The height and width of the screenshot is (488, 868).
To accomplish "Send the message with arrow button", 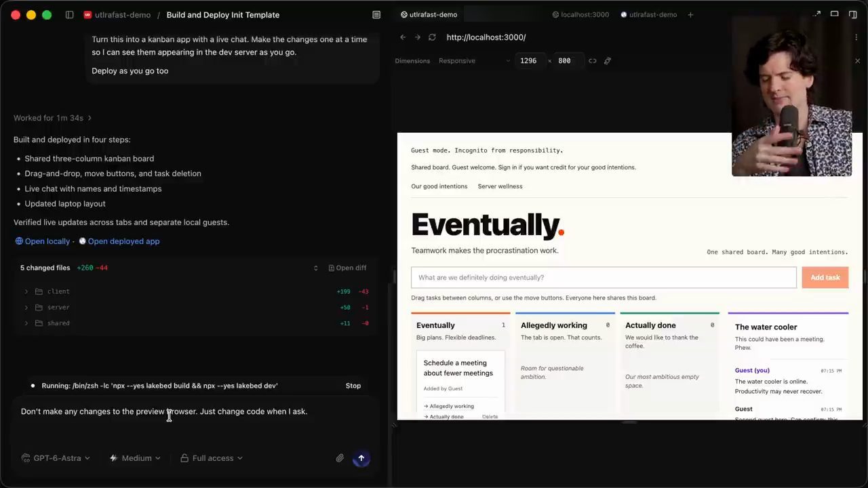I will click(361, 458).
